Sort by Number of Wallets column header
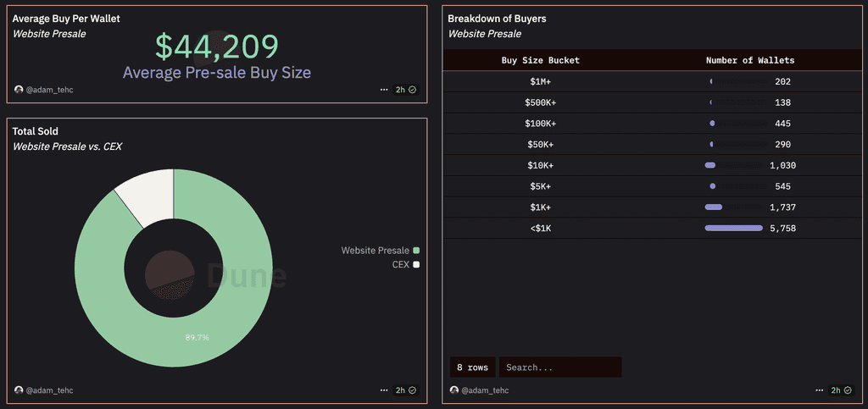The width and height of the screenshot is (868, 409). click(x=750, y=60)
